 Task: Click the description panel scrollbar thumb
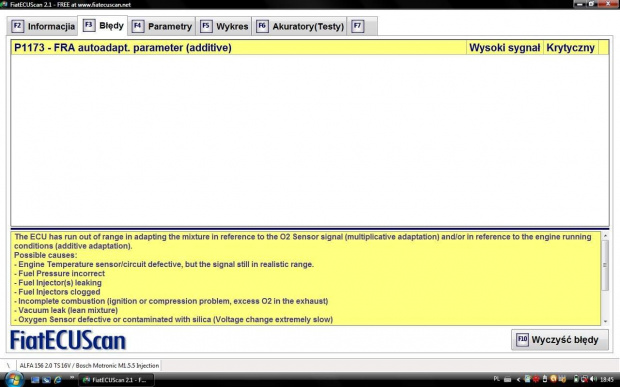pyautogui.click(x=605, y=265)
